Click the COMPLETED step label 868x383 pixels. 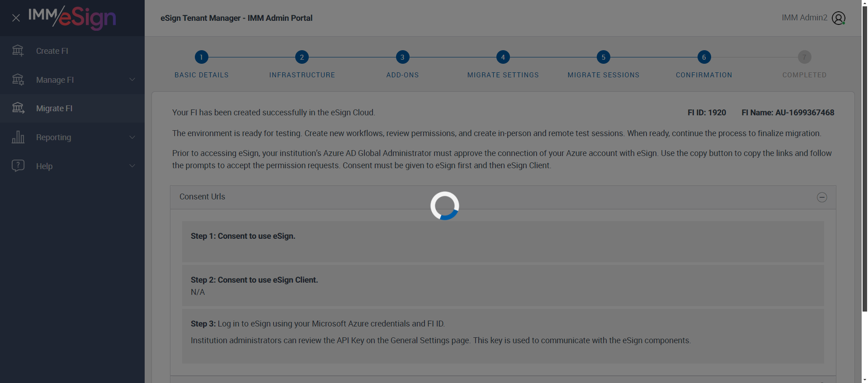805,75
